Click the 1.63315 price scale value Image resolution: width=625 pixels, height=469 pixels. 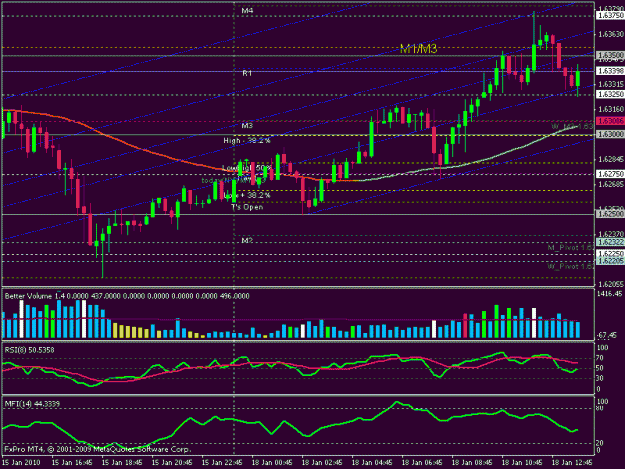pyautogui.click(x=611, y=84)
